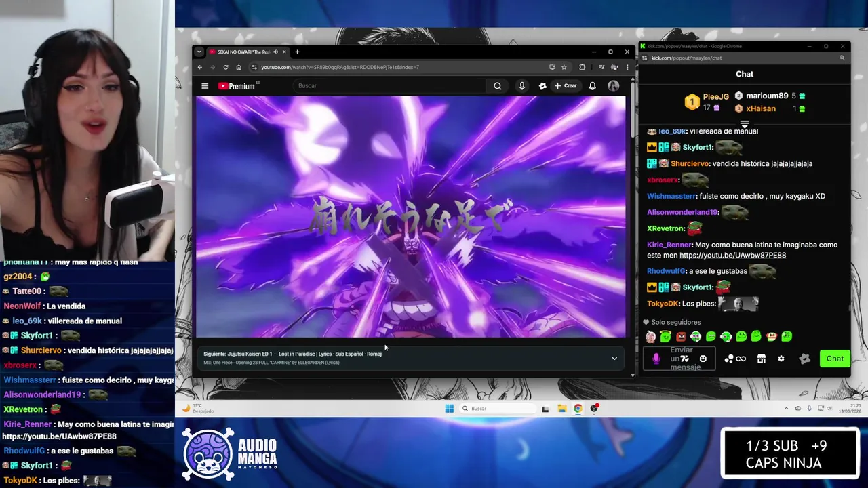Expand the Siguiente playlist panel chevron
This screenshot has height=488, width=868.
click(614, 359)
